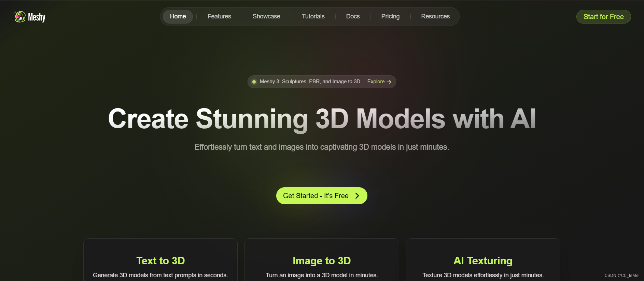The height and width of the screenshot is (281, 644).
Task: Click the Meshy logo icon
Action: click(x=20, y=16)
